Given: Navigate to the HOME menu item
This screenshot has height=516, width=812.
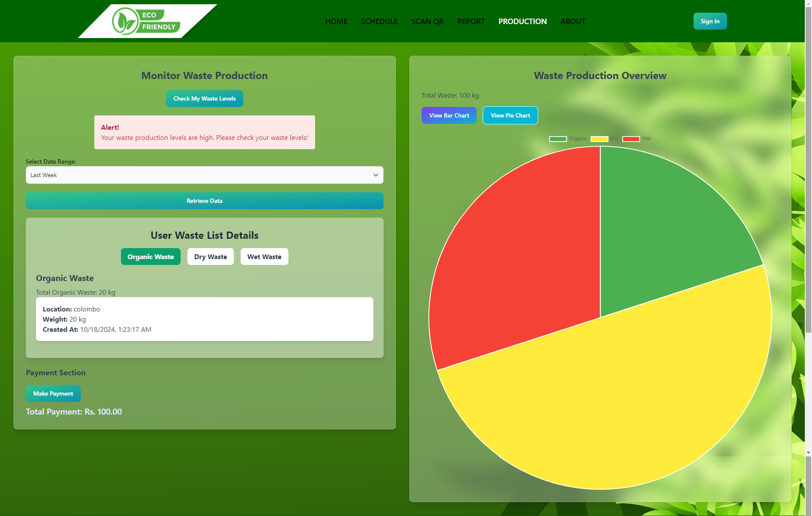Looking at the screenshot, I should pos(336,21).
